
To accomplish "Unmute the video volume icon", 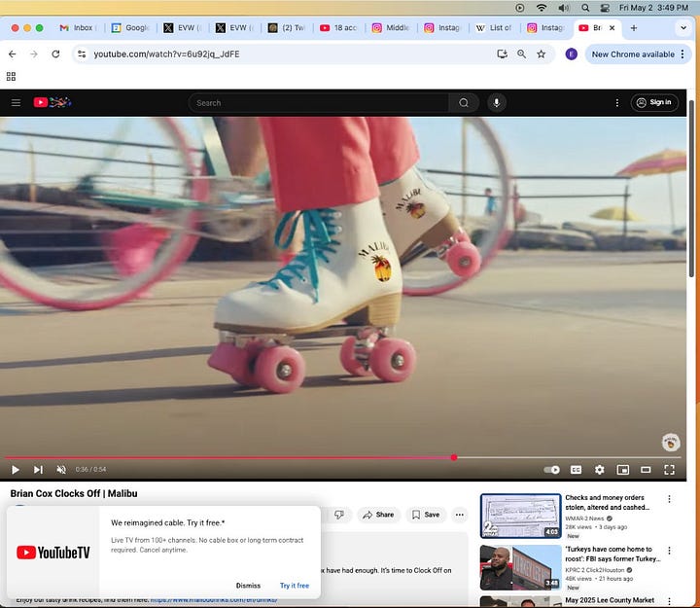I will coord(61,470).
